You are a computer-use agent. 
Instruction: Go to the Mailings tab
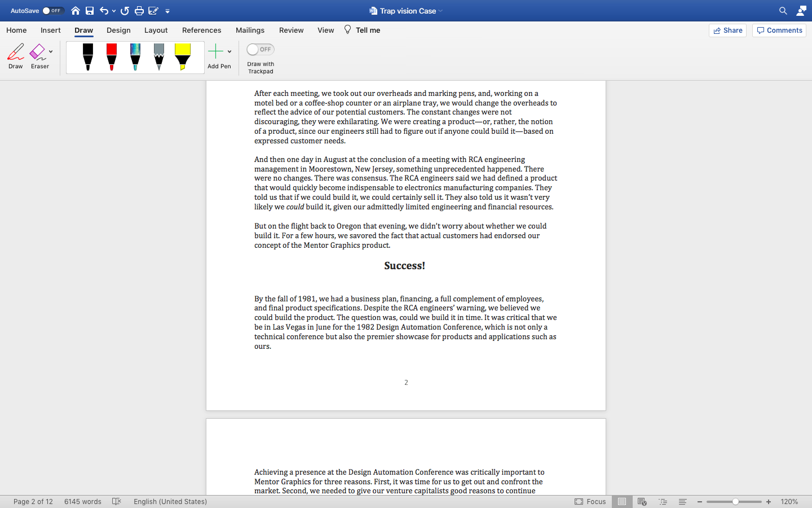[x=250, y=30]
